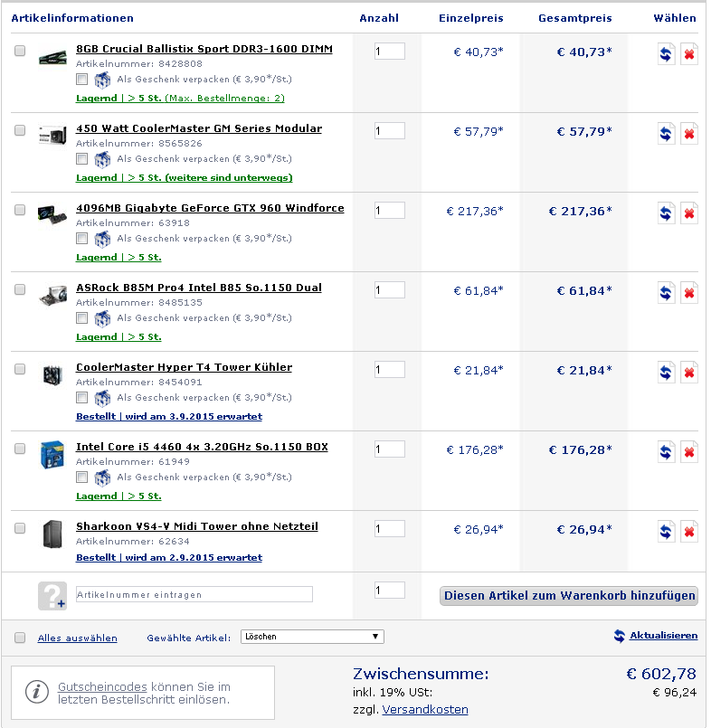Enable gift wrapping for the GTX 960
This screenshot has width=711, height=728.
[x=81, y=238]
